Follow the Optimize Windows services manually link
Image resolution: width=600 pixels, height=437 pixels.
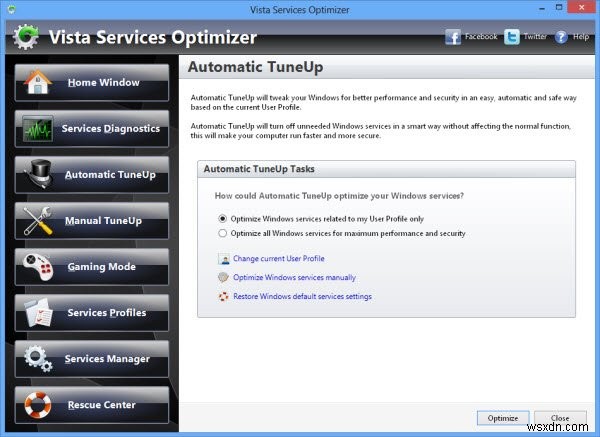[x=294, y=277]
